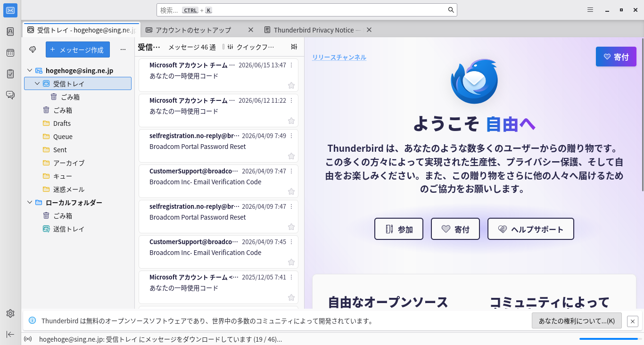Open the Mail space icon
Viewport: 644px width, 345px height.
pyautogui.click(x=10, y=10)
